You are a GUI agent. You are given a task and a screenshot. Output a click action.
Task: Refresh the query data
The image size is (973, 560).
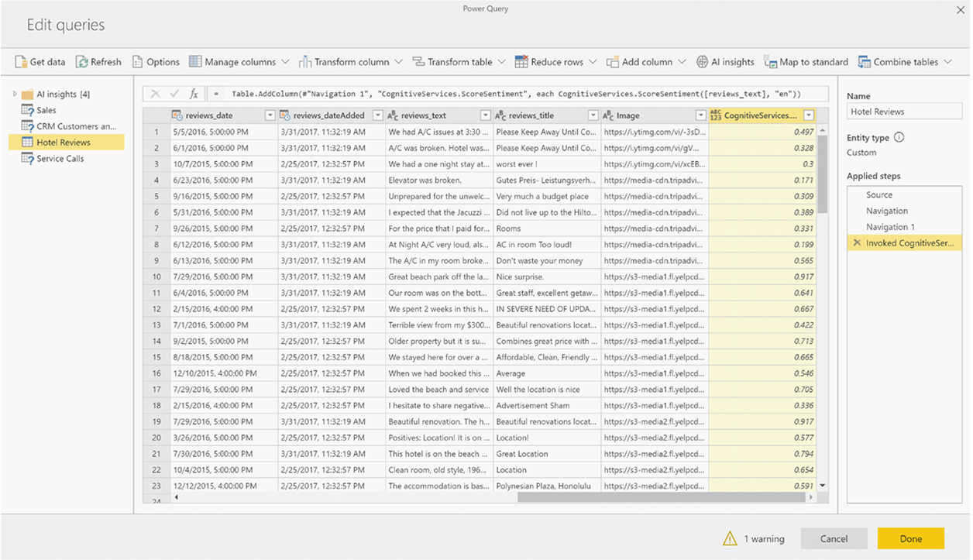coord(98,62)
